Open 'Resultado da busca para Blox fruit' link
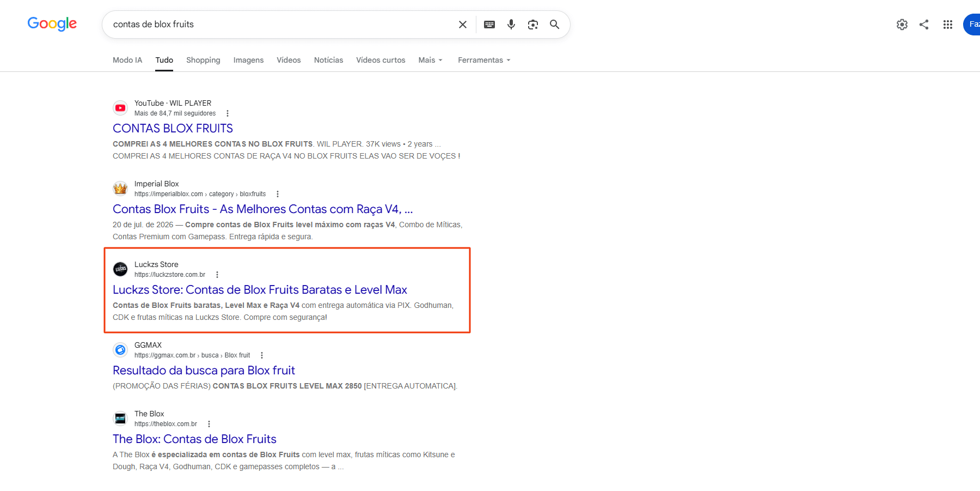Viewport: 980px width, 491px height. tap(204, 370)
